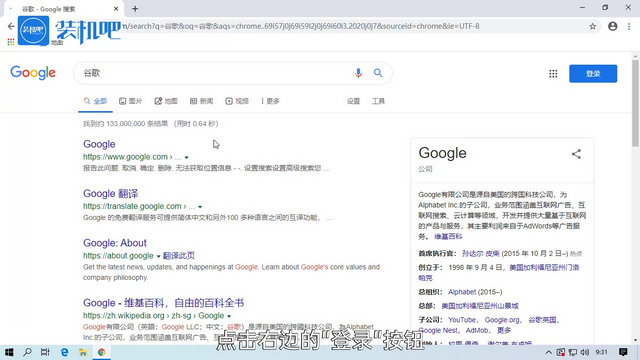This screenshot has height=360, width=640.
Task: Open the volume speaker tray icon
Action: click(x=585, y=352)
